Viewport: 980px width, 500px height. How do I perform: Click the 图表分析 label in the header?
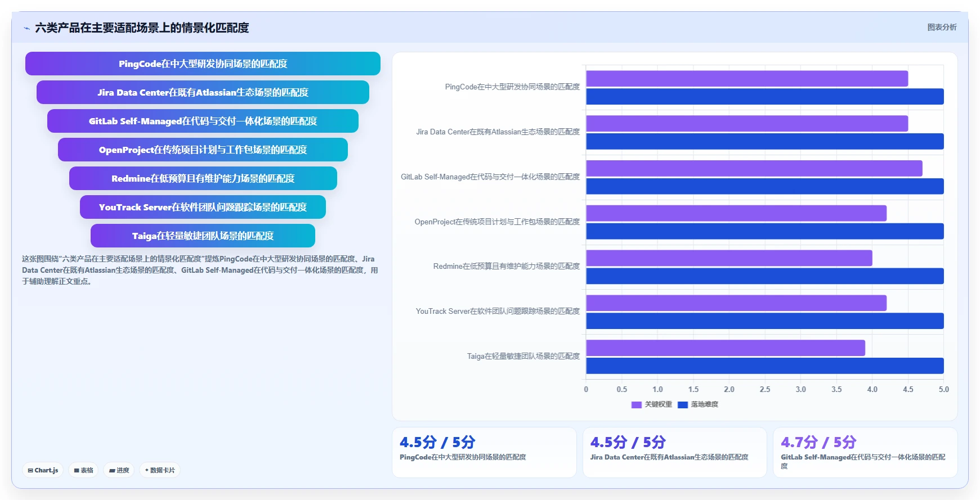pyautogui.click(x=942, y=27)
